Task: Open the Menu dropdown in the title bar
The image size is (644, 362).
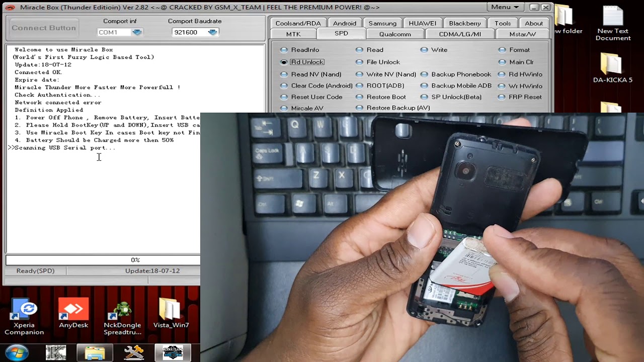Action: click(505, 7)
